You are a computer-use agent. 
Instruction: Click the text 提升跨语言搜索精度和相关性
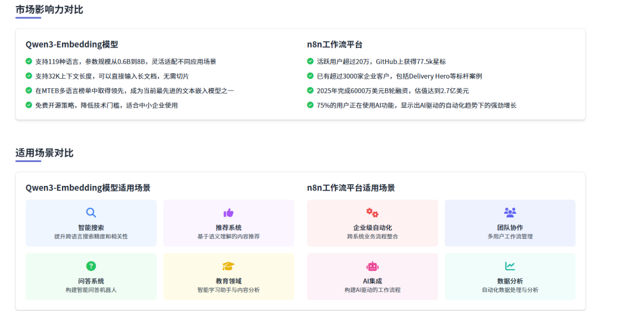91,237
